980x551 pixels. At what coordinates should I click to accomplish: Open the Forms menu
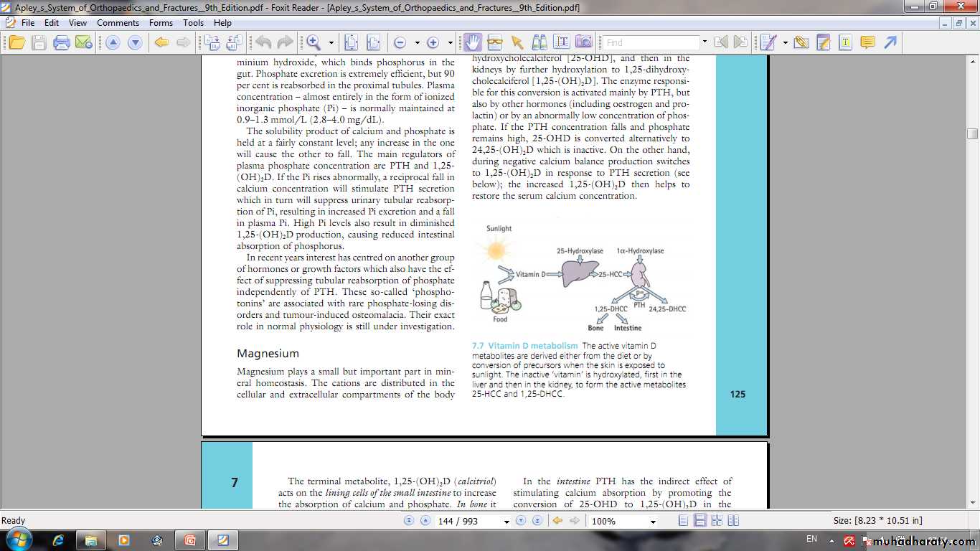161,22
